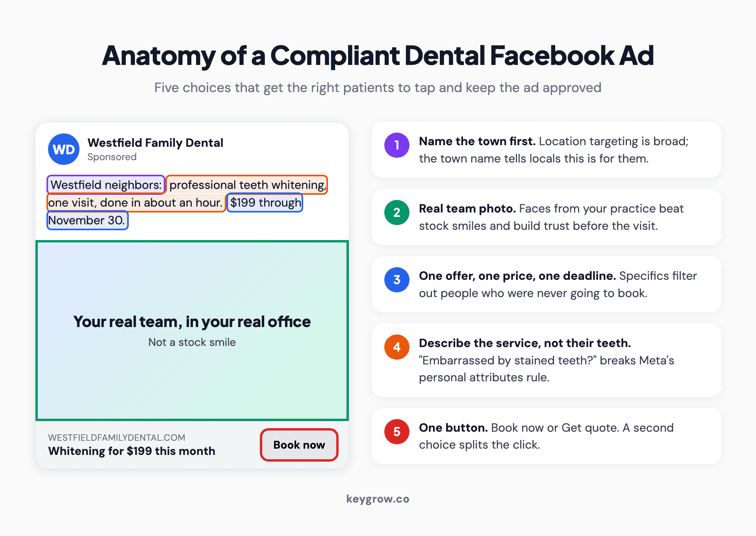Screen dimensions: 756x536
Task: Click 'professional teeth whitening,' in the ad copy
Action: coord(247,185)
